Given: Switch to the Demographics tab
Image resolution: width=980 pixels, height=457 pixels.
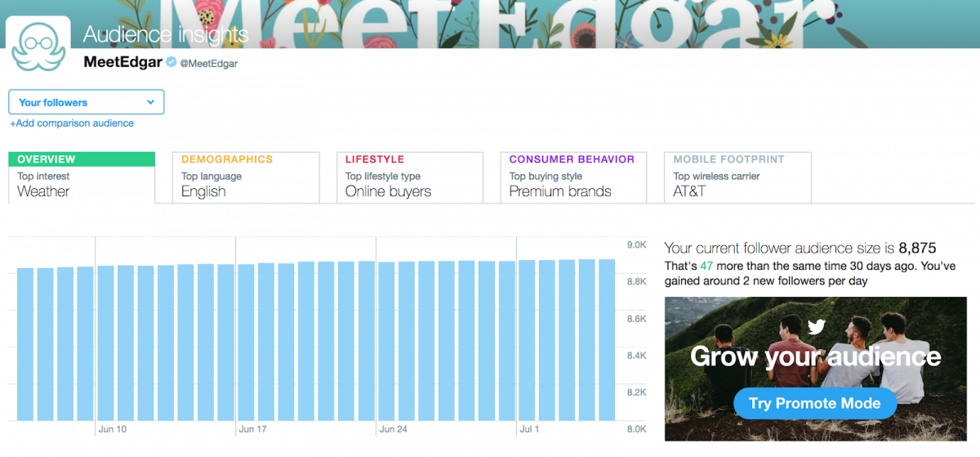Looking at the screenshot, I should click(x=246, y=177).
